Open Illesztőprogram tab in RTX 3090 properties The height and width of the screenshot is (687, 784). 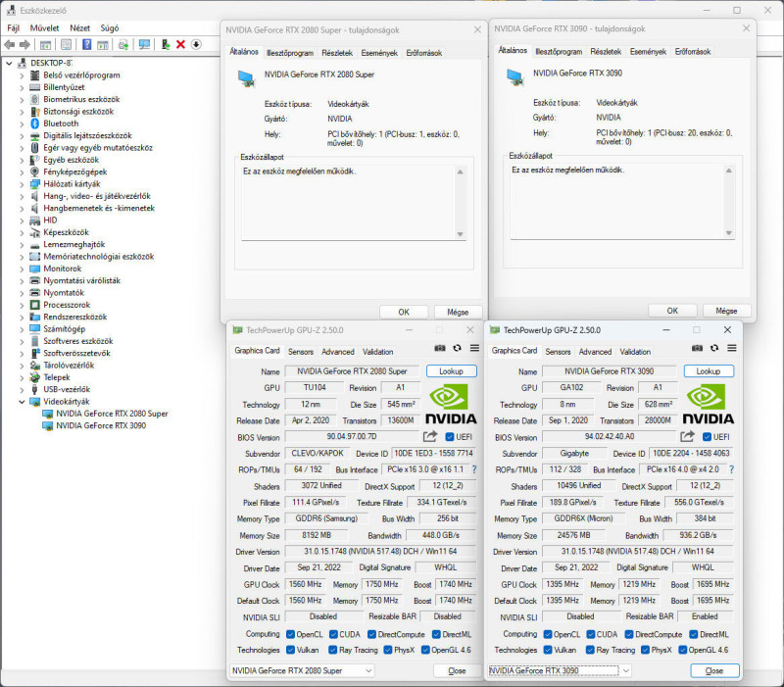pos(559,52)
